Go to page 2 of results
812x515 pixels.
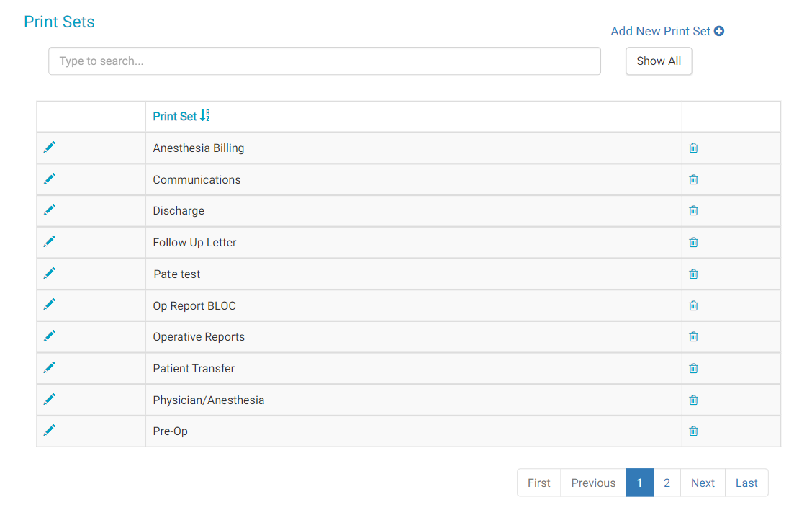(x=667, y=483)
